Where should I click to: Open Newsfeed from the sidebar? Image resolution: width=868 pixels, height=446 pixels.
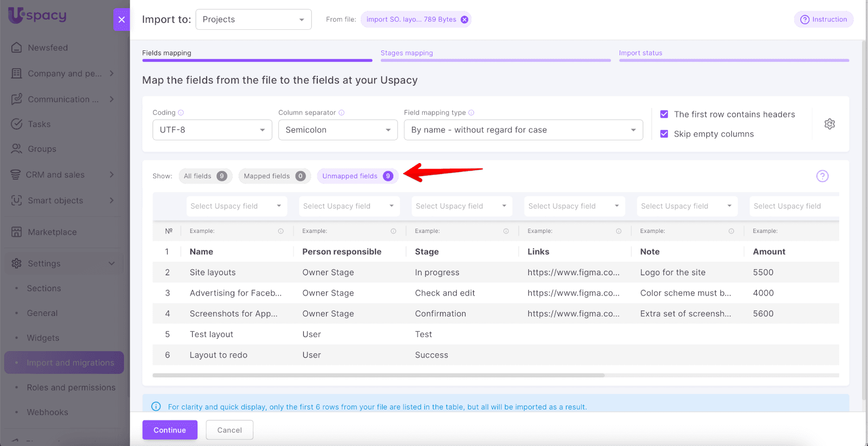click(48, 48)
